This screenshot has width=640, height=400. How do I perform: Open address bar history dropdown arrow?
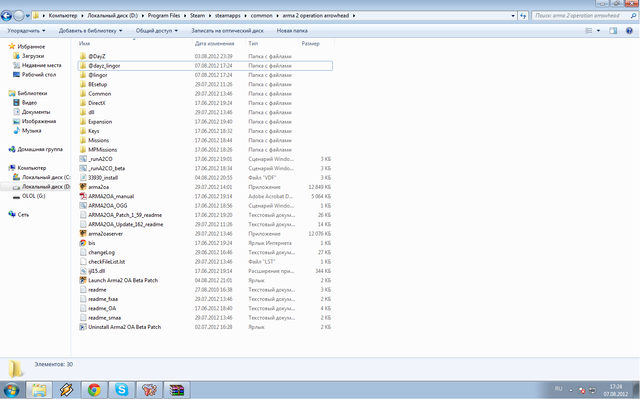point(513,16)
